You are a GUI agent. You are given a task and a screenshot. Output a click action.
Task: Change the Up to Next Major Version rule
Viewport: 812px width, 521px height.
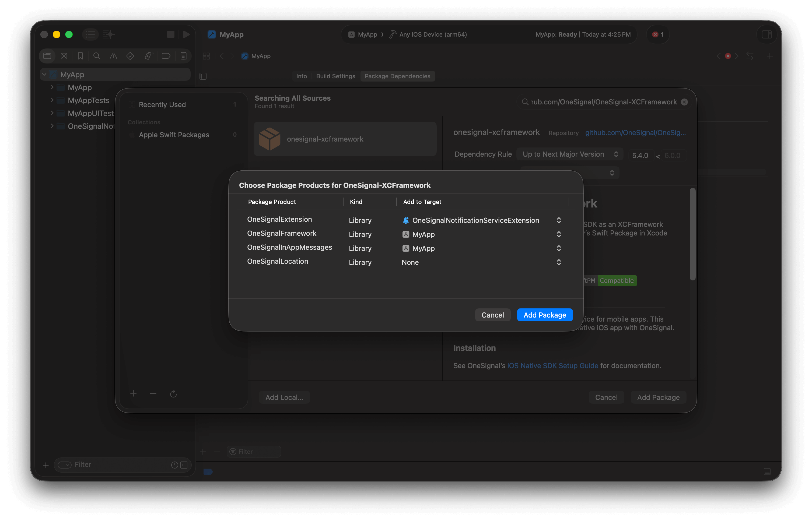coord(570,154)
